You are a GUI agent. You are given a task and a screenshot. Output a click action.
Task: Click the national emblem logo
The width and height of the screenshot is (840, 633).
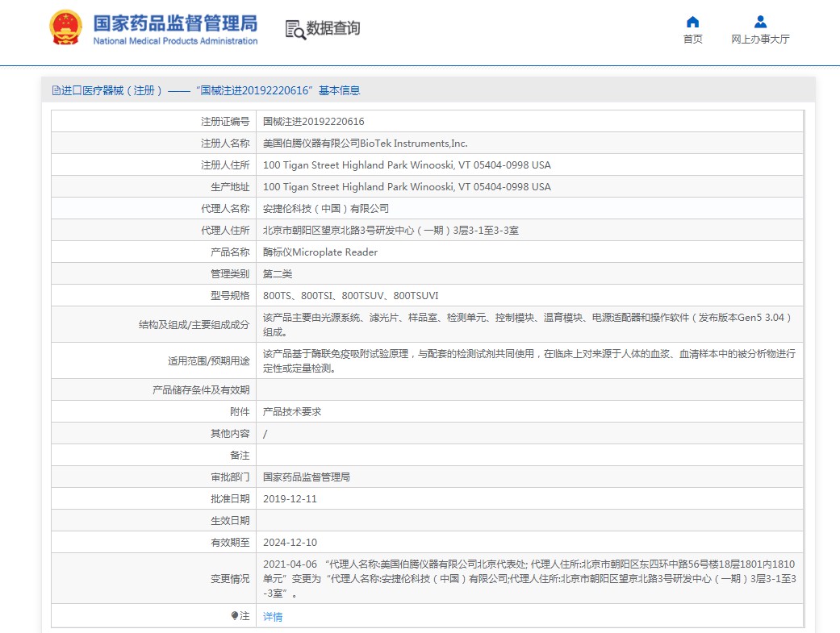pos(66,28)
